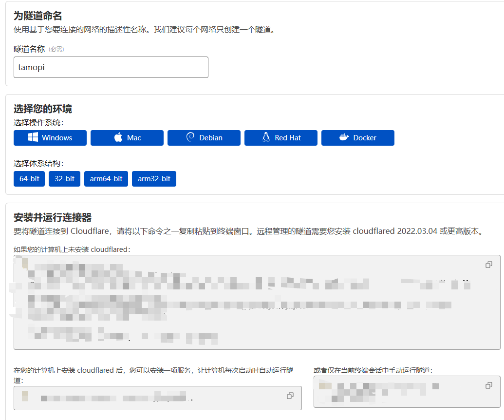Copy the manual run tunnel command
Image resolution: width=504 pixels, height=420 pixels.
(489, 385)
